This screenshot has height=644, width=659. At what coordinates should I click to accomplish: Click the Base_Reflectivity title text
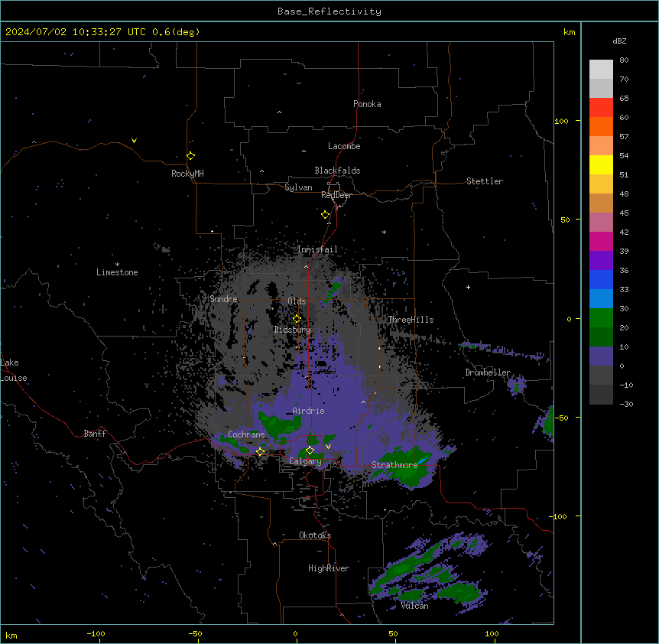pyautogui.click(x=329, y=11)
